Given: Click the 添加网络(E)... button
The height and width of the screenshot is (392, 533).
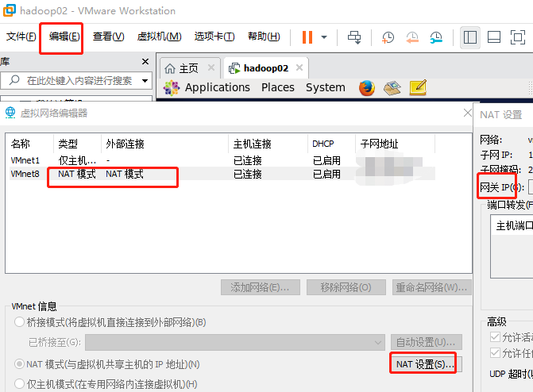Looking at the screenshot, I should [x=261, y=287].
